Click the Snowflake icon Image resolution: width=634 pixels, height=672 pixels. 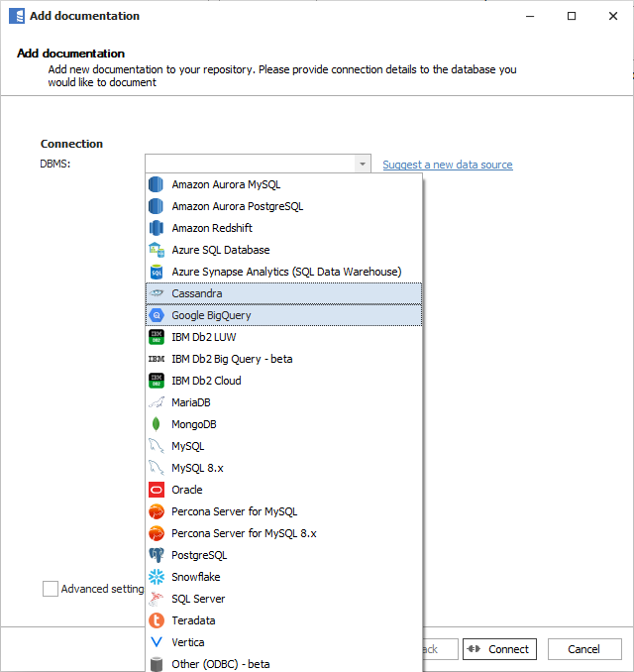click(156, 577)
